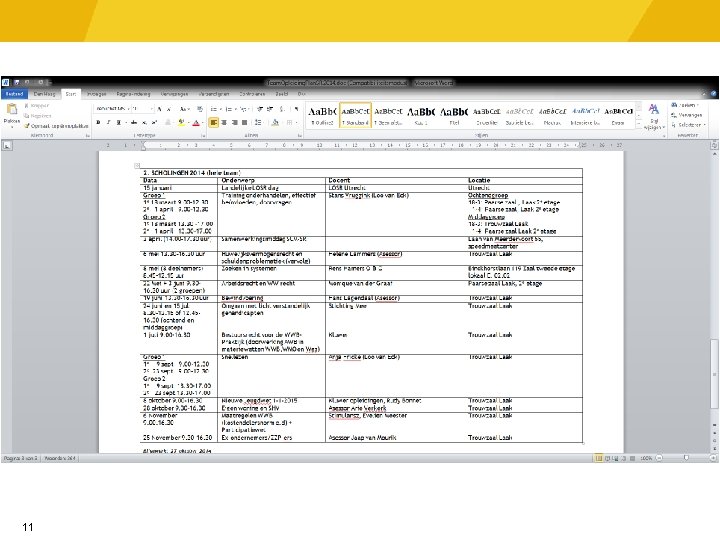The width and height of the screenshot is (720, 540).
Task: Apply the Ondertitel style
Action: point(487,115)
